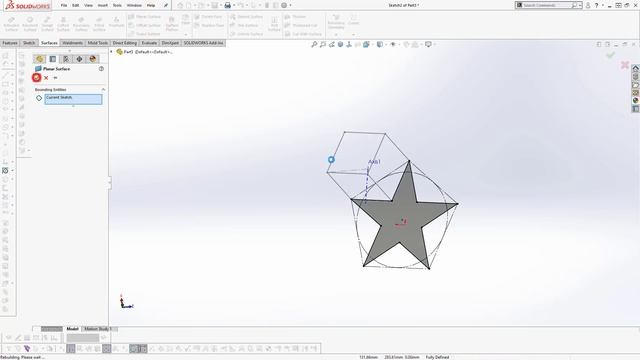Open Appearances, Scenes, and Decals pane
This screenshot has width=640, height=360.
click(636, 100)
